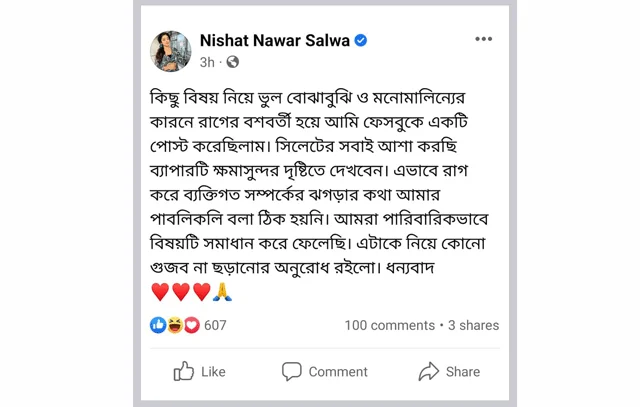Show the 3 shares list
Viewport: 640px width, 407px height.
click(473, 325)
